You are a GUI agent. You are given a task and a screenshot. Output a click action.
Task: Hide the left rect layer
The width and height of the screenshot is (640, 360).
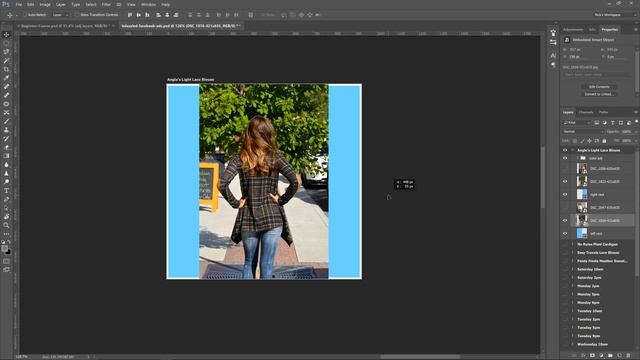pyautogui.click(x=565, y=234)
